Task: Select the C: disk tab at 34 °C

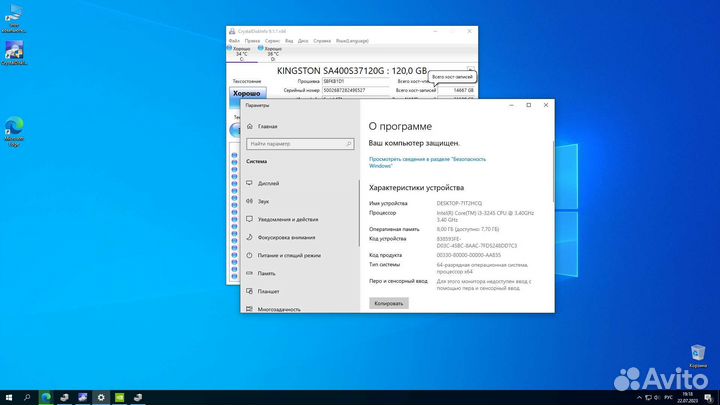Action: 242,53
